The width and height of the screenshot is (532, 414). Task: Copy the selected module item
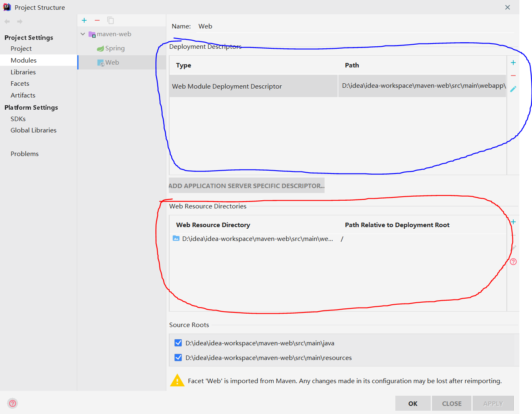pos(110,20)
